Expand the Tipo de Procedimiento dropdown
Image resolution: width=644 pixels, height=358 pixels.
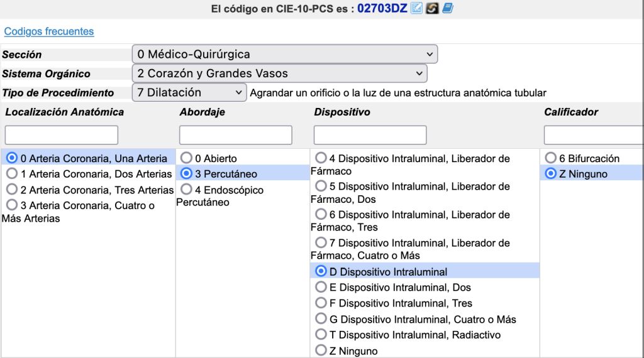point(189,92)
